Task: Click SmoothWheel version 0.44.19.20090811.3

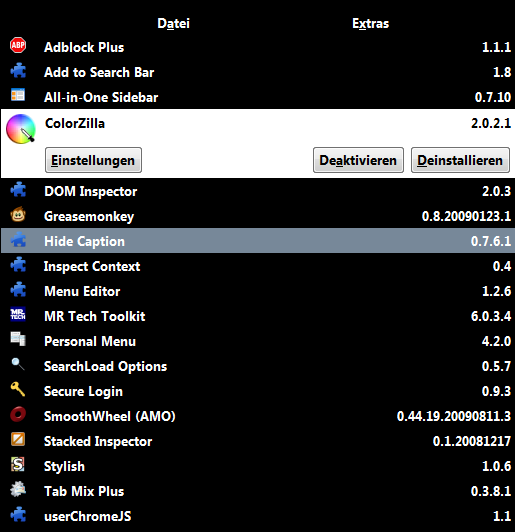Action: click(454, 416)
